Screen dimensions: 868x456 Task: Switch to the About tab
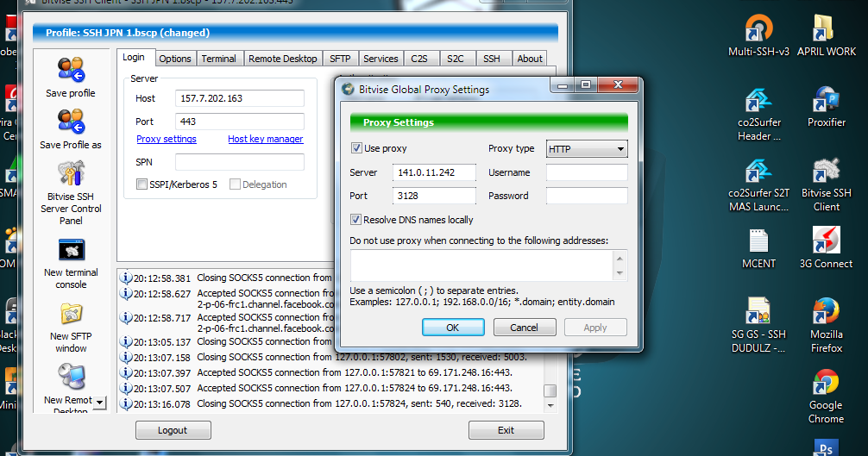530,59
